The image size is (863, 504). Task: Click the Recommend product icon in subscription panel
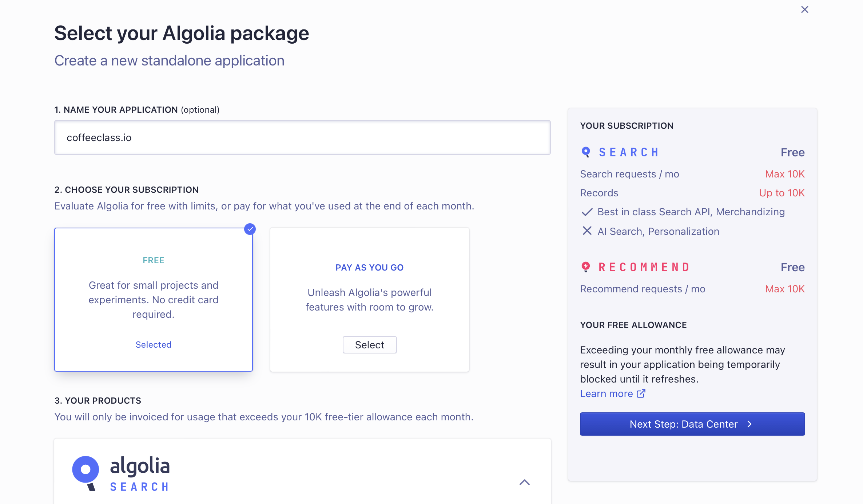click(586, 267)
